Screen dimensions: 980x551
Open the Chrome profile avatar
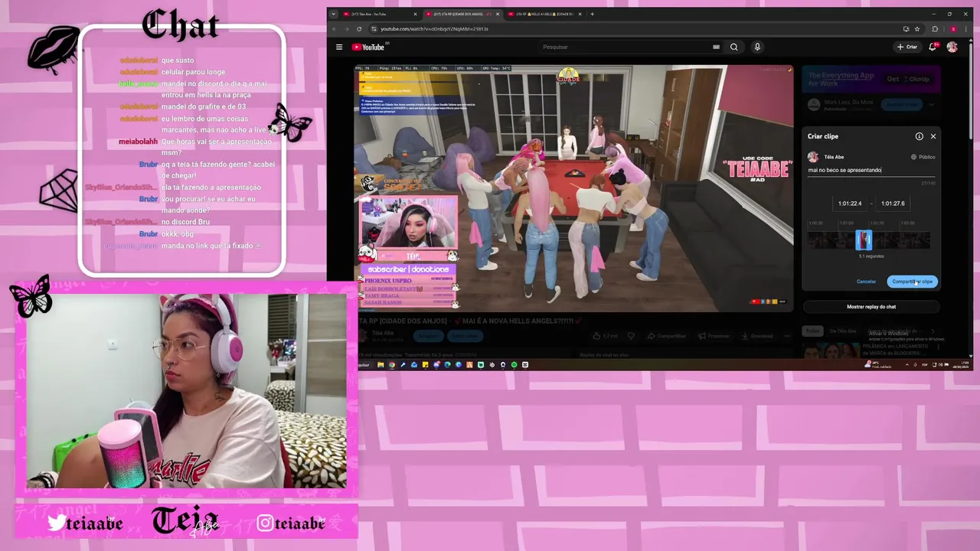(953, 29)
